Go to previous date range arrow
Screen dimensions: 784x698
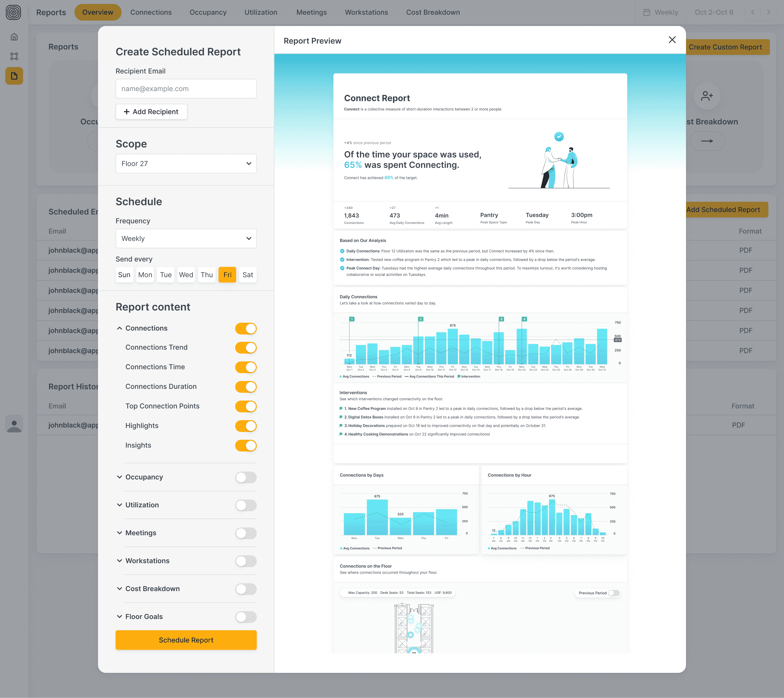coord(753,12)
